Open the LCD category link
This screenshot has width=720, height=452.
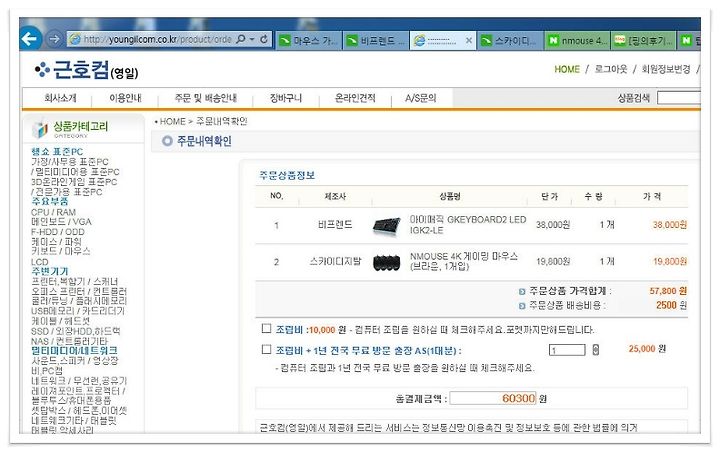(39, 262)
